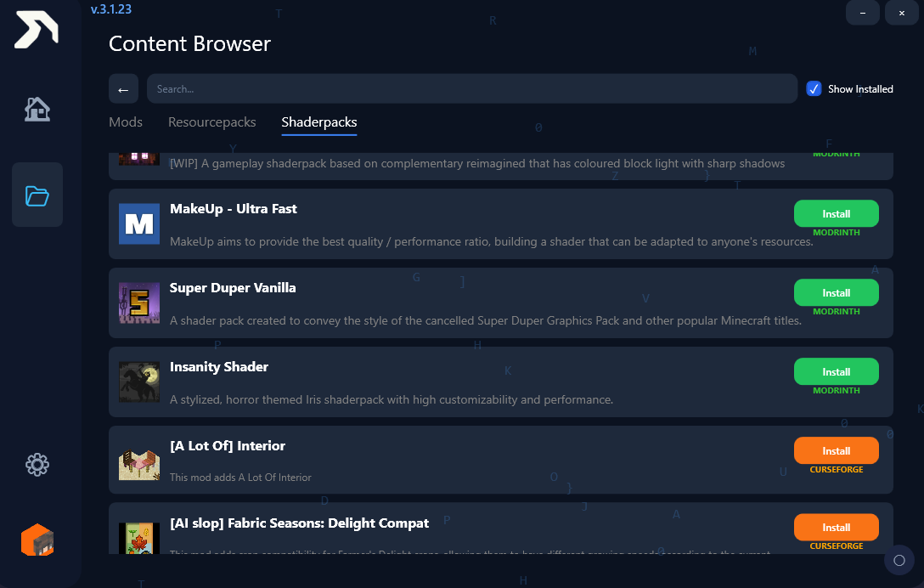The image size is (924, 588).
Task: Focus the Search input field
Action: pyautogui.click(x=472, y=89)
